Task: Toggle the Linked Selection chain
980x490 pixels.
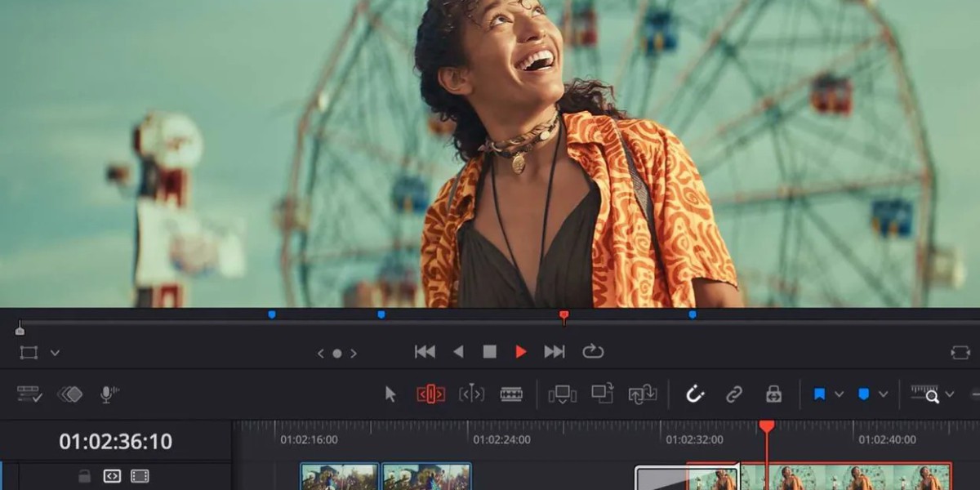Action: point(734,394)
